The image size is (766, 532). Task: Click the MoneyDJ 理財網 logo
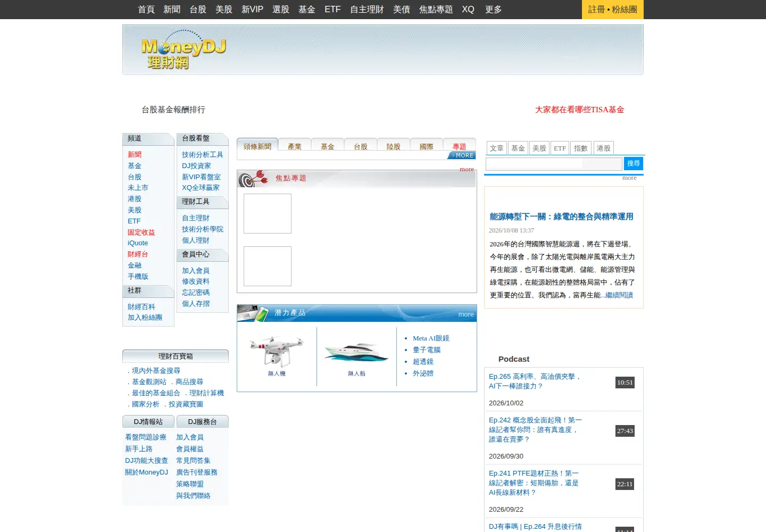(x=184, y=50)
